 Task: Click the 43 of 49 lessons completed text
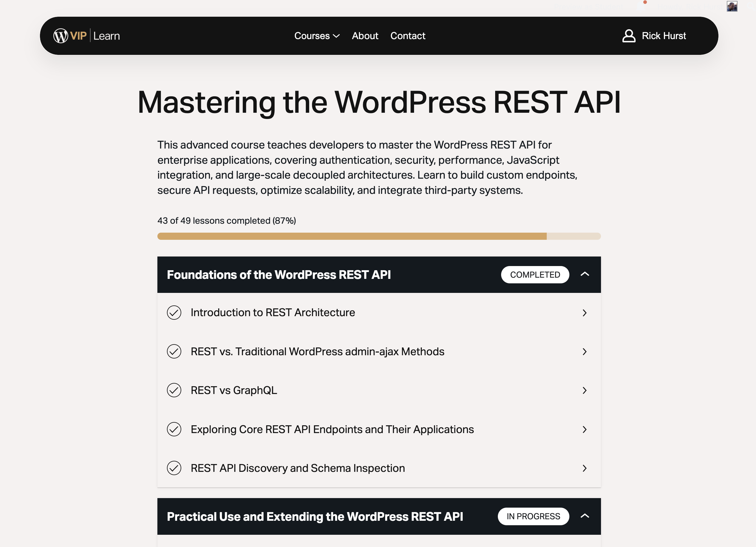tap(227, 220)
